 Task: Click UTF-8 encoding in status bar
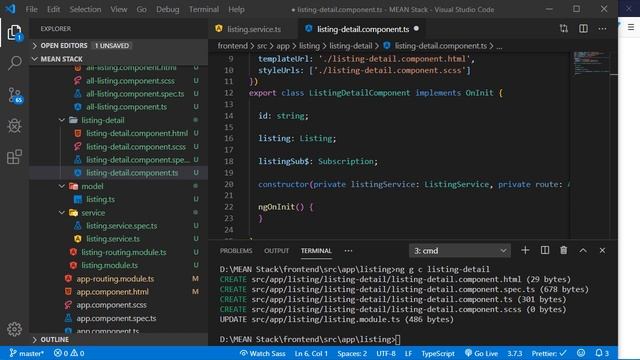coord(386,353)
